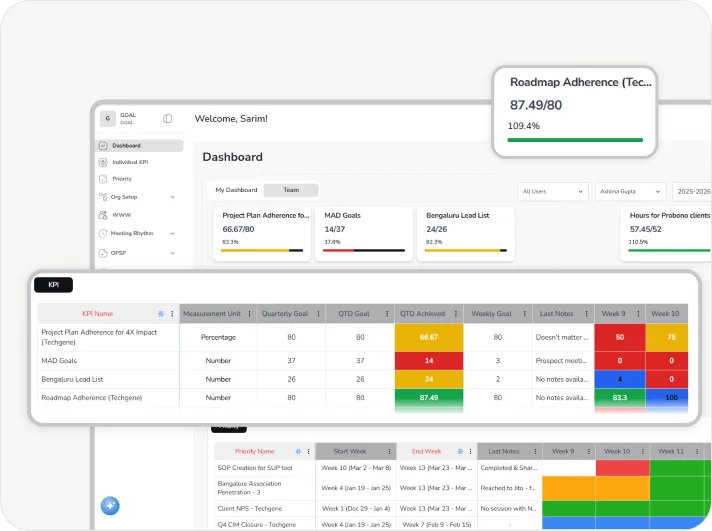The width and height of the screenshot is (712, 531).
Task: Click the SOP Creation for SUP tool row
Action: (x=463, y=468)
